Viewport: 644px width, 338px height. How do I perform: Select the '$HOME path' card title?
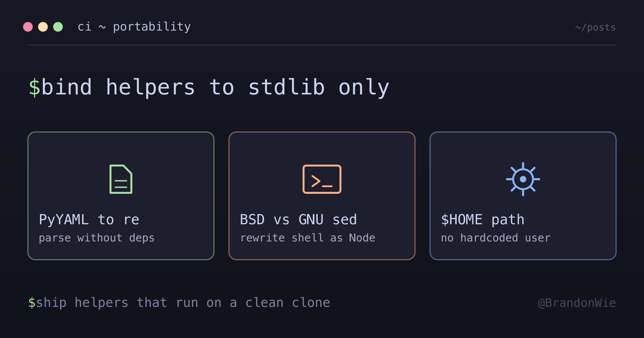[483, 219]
